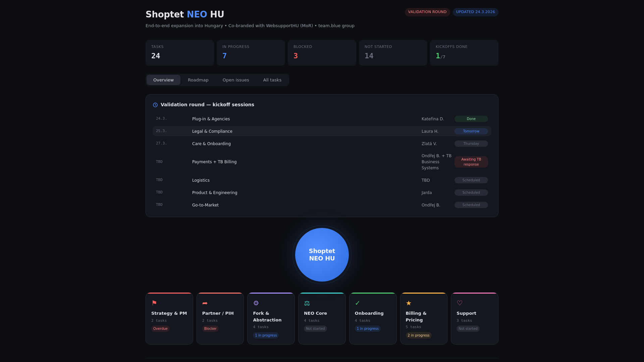Click Scheduled status on the Logistics row
The height and width of the screenshot is (362, 644).
coord(471,180)
